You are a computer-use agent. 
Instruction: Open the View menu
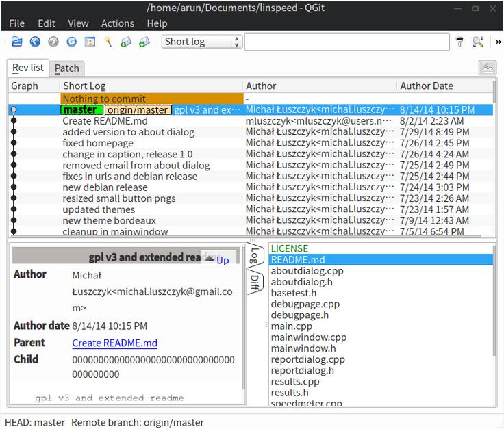point(78,23)
